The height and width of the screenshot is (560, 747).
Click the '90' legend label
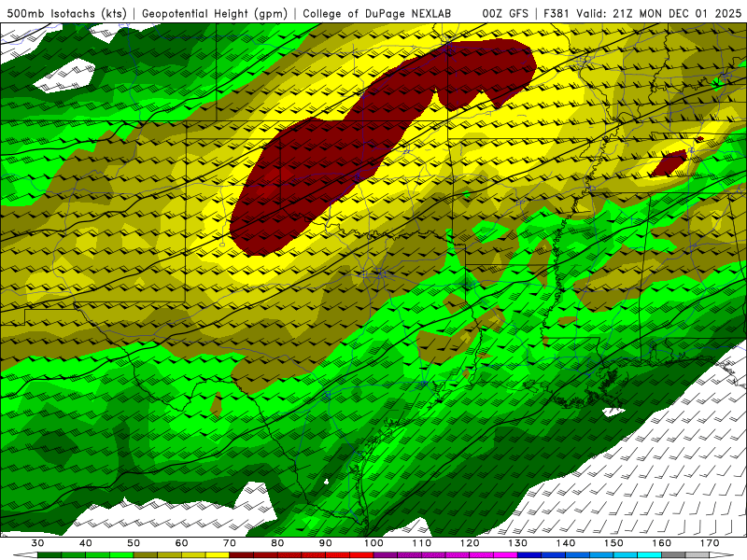[x=325, y=543]
